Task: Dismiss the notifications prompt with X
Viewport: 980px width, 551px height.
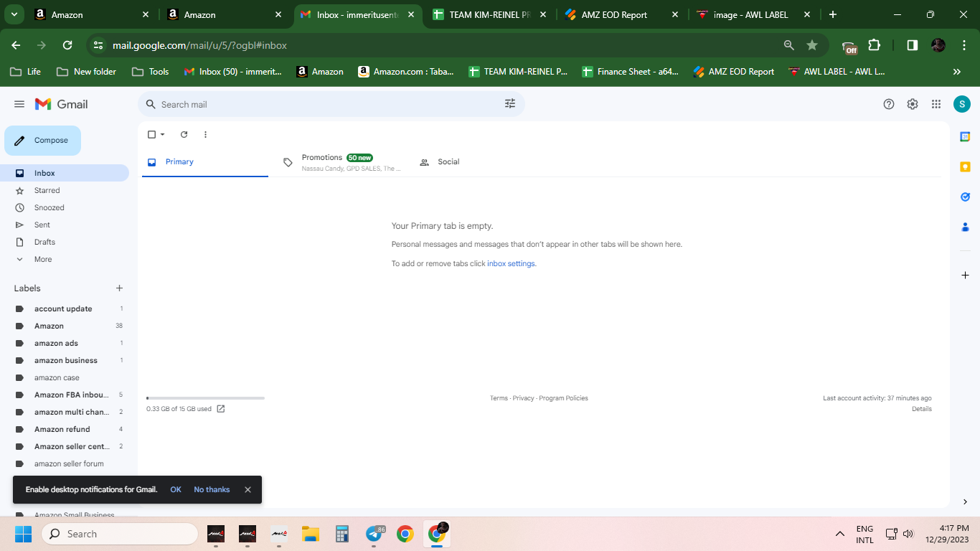Action: 248,489
